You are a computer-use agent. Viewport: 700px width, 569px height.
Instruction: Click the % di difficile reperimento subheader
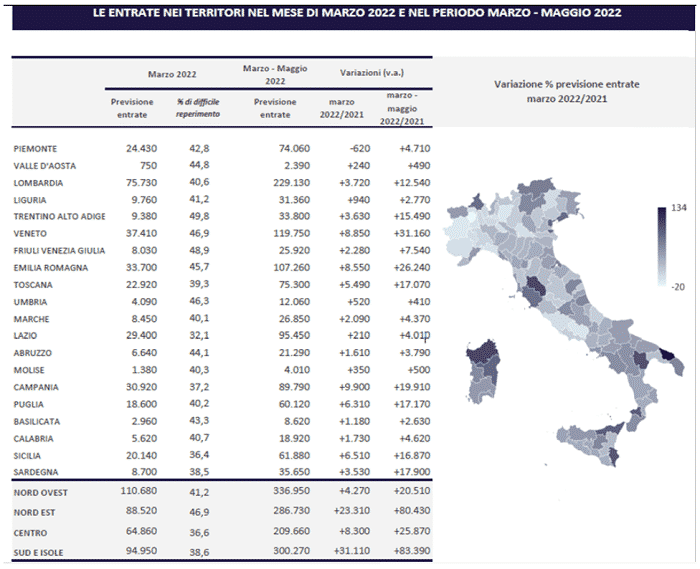coord(198,108)
